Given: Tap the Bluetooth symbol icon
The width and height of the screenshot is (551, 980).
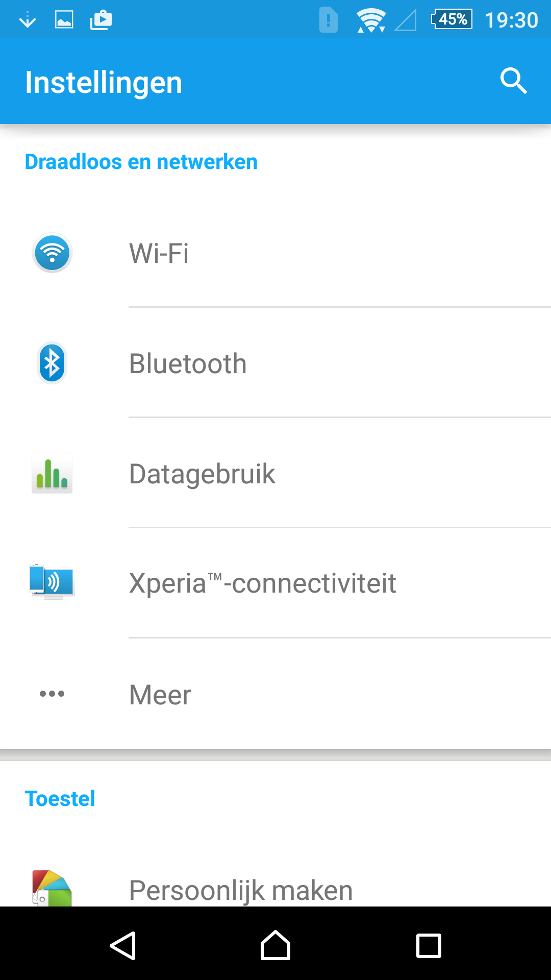Looking at the screenshot, I should [x=52, y=363].
